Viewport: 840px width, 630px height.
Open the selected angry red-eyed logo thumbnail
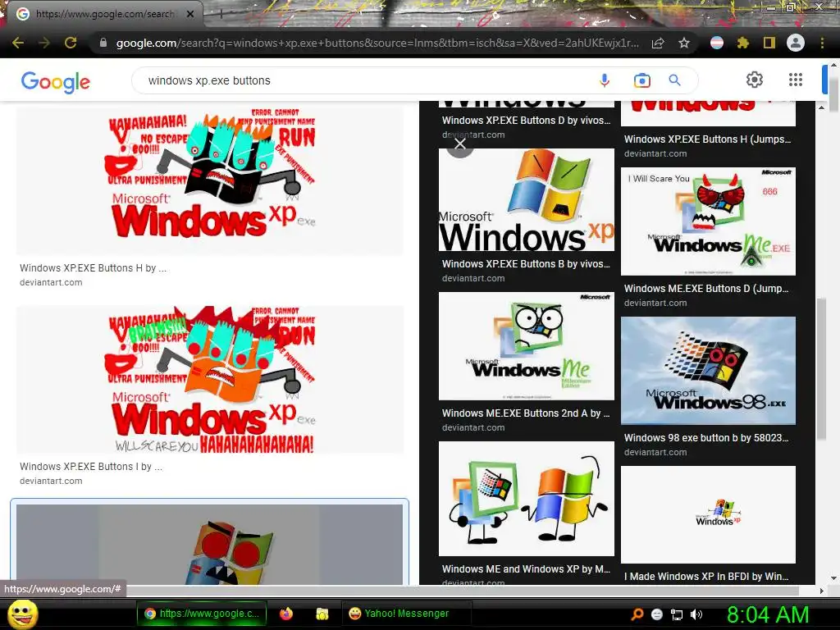(209, 544)
